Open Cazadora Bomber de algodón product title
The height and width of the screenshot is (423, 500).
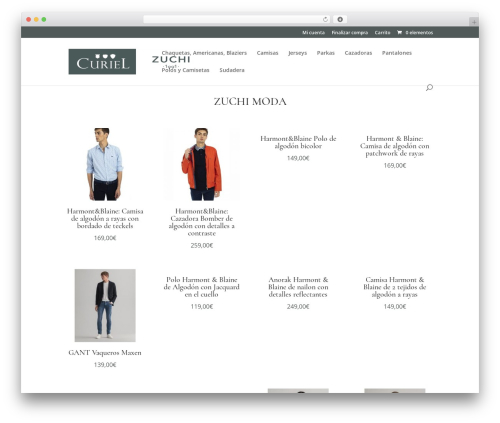click(x=202, y=222)
